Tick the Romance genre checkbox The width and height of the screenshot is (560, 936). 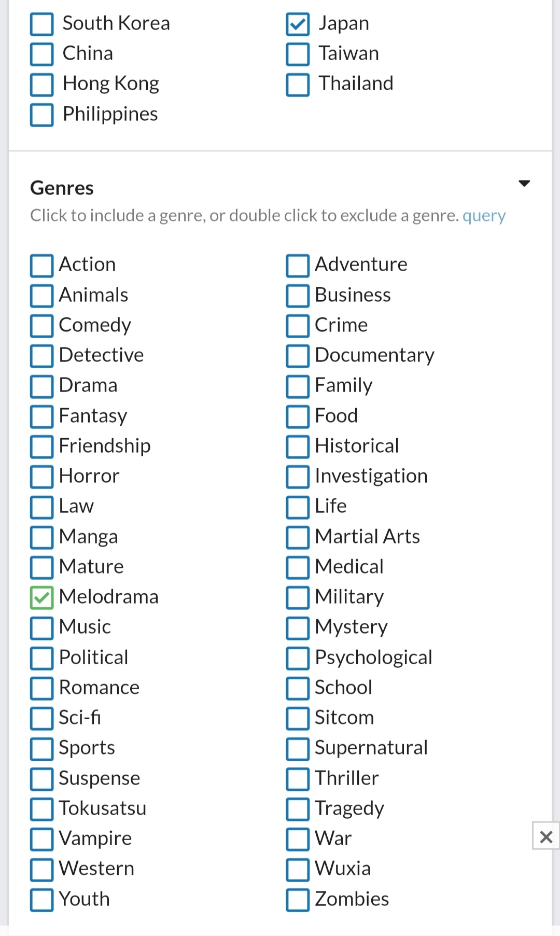(42, 688)
